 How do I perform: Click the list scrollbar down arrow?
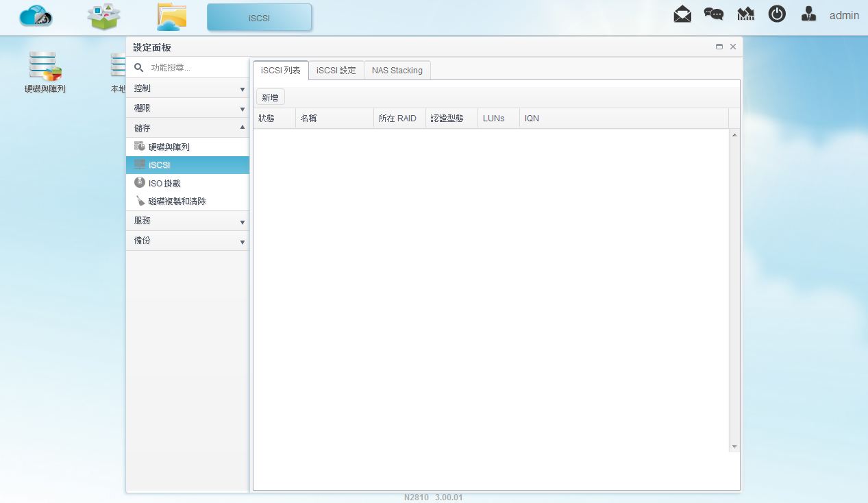[734, 447]
